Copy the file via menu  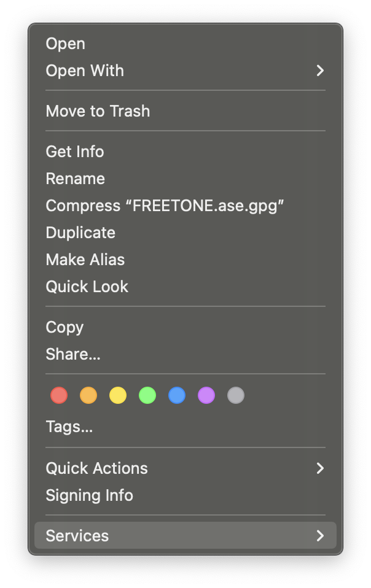click(64, 327)
